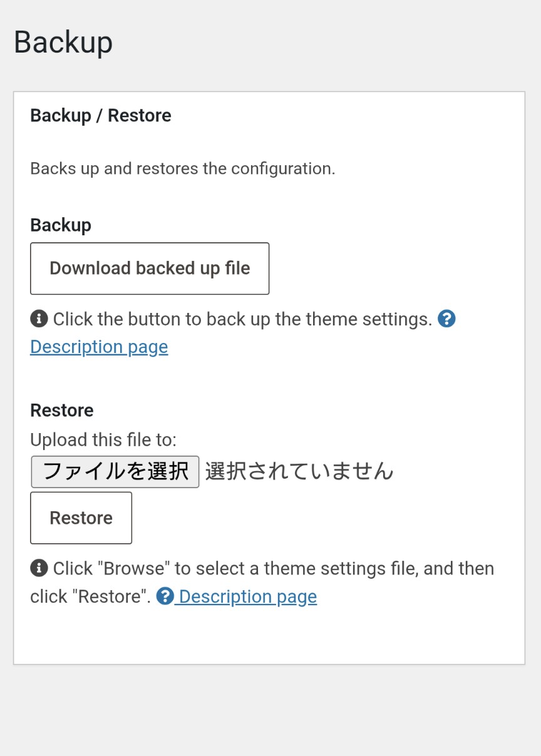Image resolution: width=541 pixels, height=756 pixels.
Task: Click the Backup subsection heading
Action: (x=61, y=225)
